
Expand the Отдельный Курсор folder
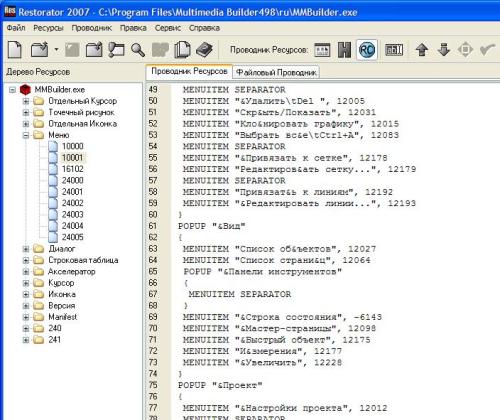(26, 101)
